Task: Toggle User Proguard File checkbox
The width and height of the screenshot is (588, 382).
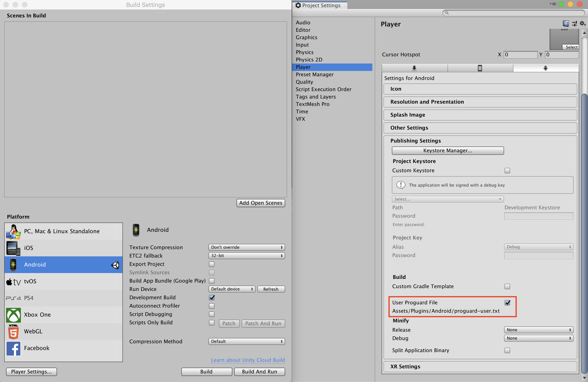Action: (507, 302)
